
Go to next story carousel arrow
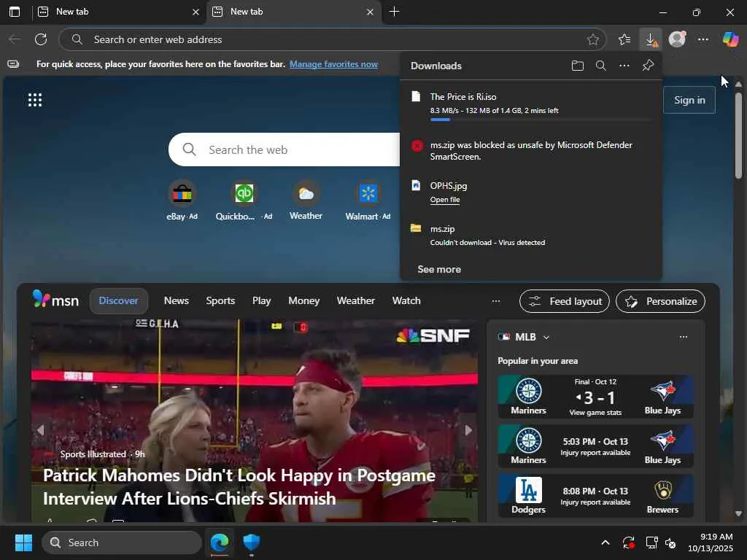[x=468, y=430]
